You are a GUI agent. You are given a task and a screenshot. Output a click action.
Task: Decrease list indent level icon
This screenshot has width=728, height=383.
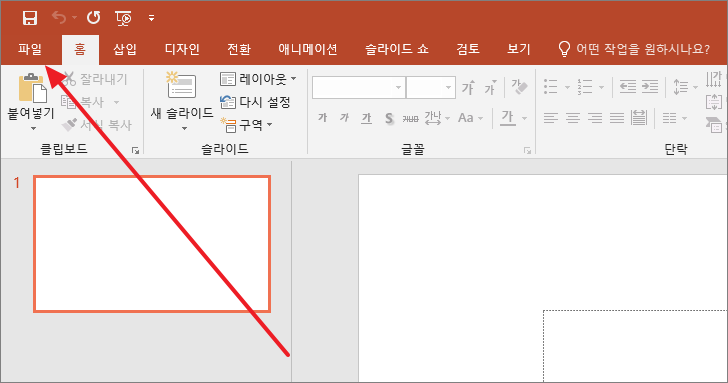pos(628,86)
